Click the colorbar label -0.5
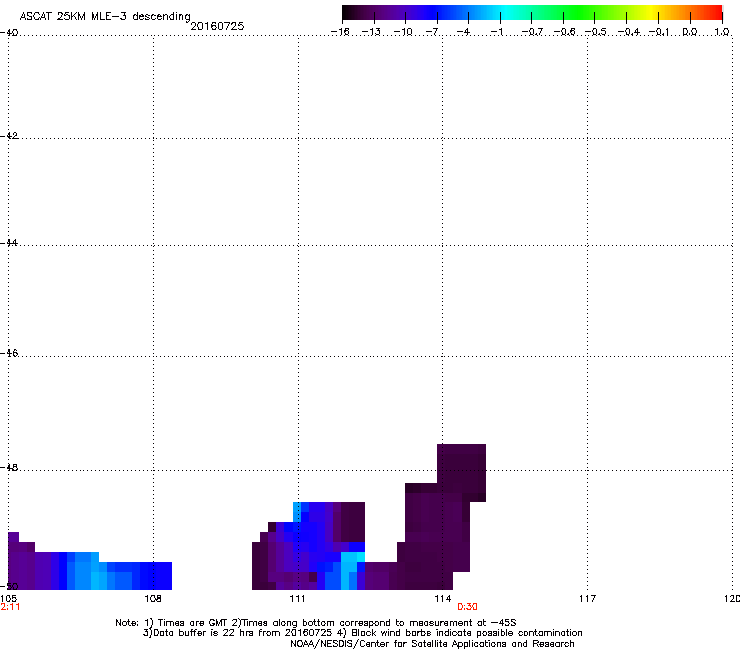This screenshot has height=650, width=740. click(596, 32)
